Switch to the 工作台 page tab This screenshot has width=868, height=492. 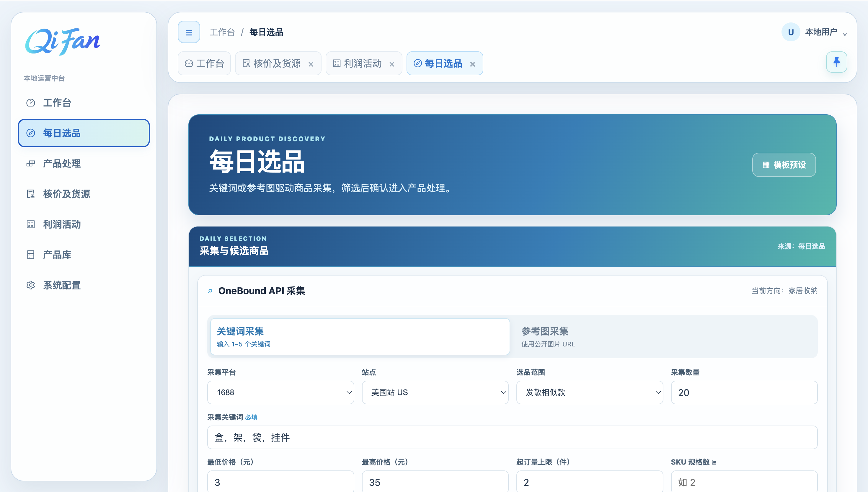tap(204, 63)
